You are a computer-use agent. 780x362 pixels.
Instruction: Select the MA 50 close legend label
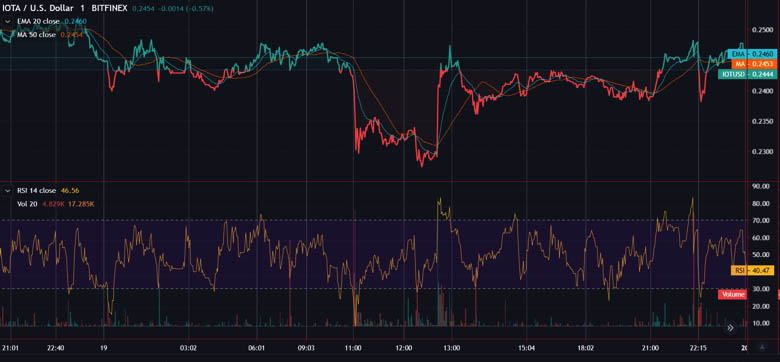click(x=36, y=35)
